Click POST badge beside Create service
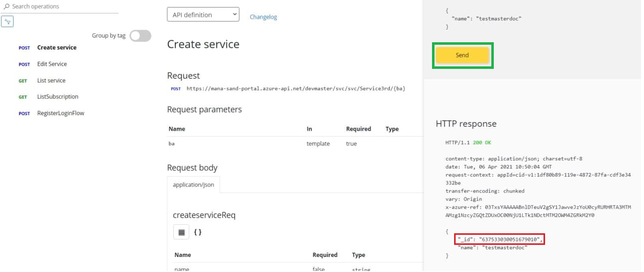This screenshot has width=644, height=272. 24,48
